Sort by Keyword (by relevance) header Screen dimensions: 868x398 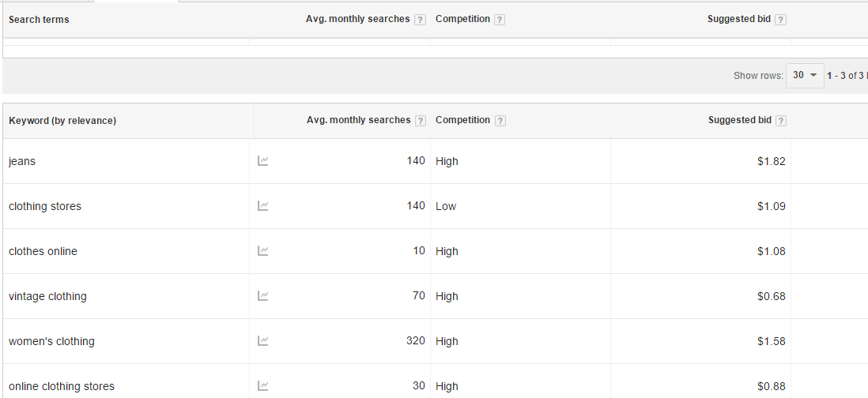point(62,121)
